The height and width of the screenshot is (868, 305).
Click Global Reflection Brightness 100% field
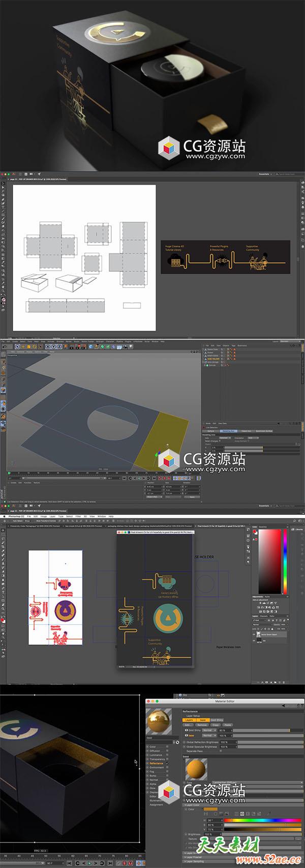point(229,742)
